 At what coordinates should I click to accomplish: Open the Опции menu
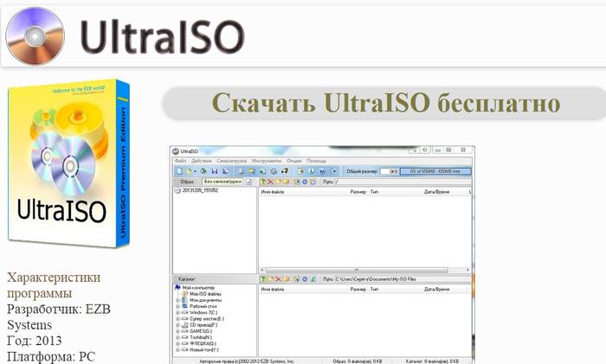[294, 161]
